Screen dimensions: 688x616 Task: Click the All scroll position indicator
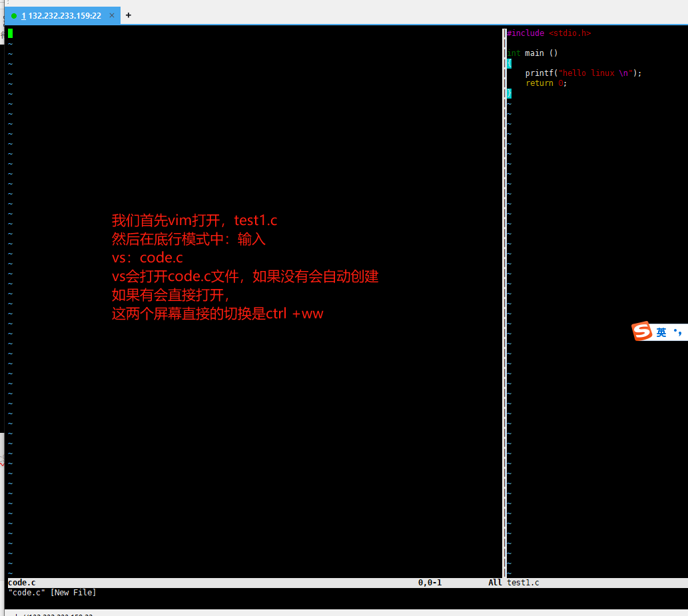495,583
